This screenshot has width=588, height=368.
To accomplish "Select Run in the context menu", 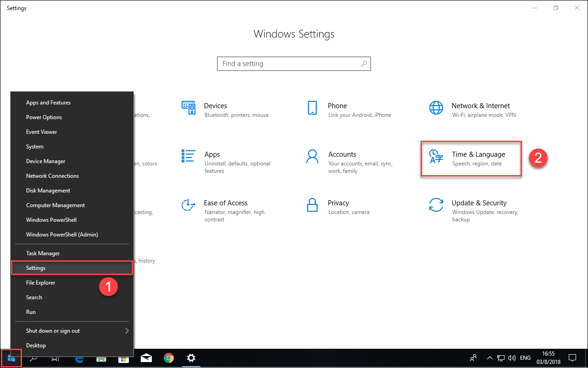I will click(72, 312).
